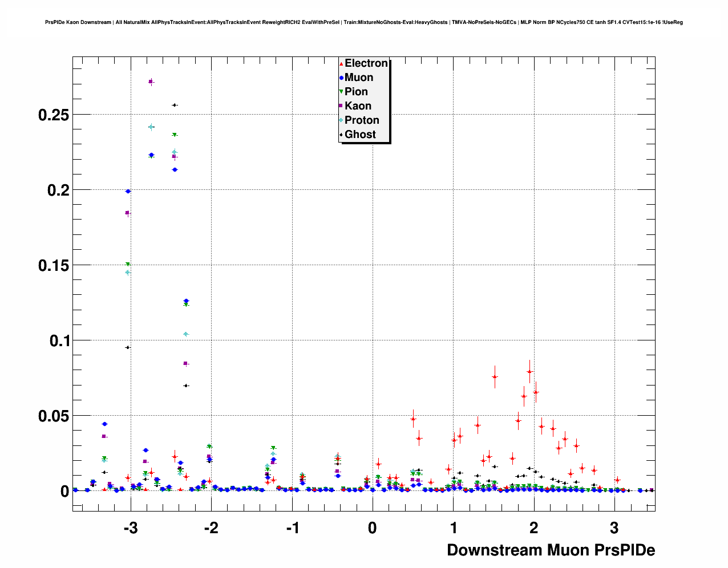The height and width of the screenshot is (568, 728).
Task: Click the red Electron triangle marker in legend
Action: point(341,64)
